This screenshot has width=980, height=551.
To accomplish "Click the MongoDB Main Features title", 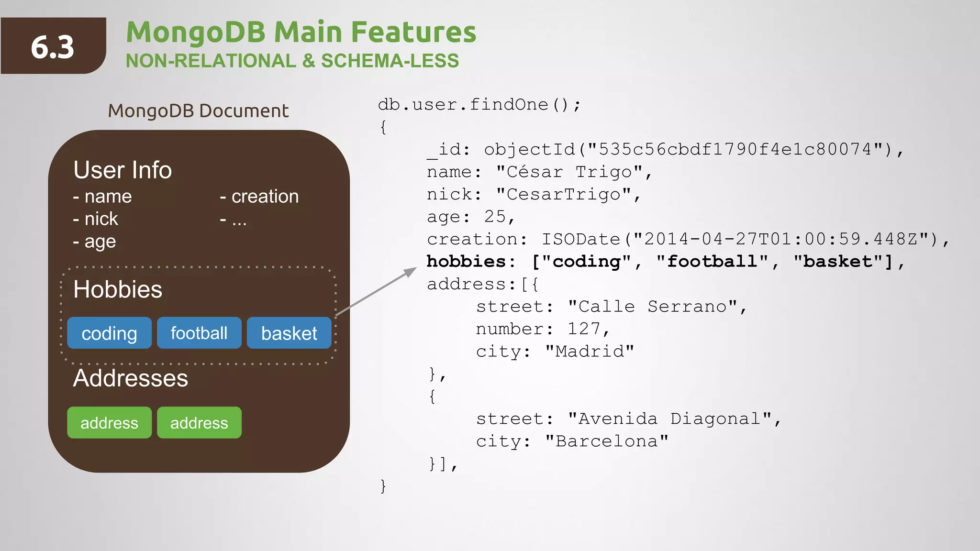I will click(x=301, y=32).
